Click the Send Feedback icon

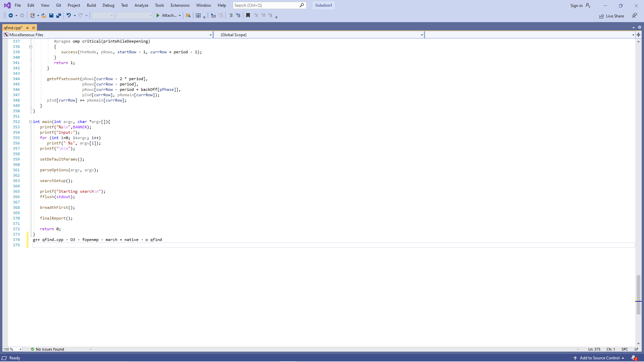click(635, 16)
